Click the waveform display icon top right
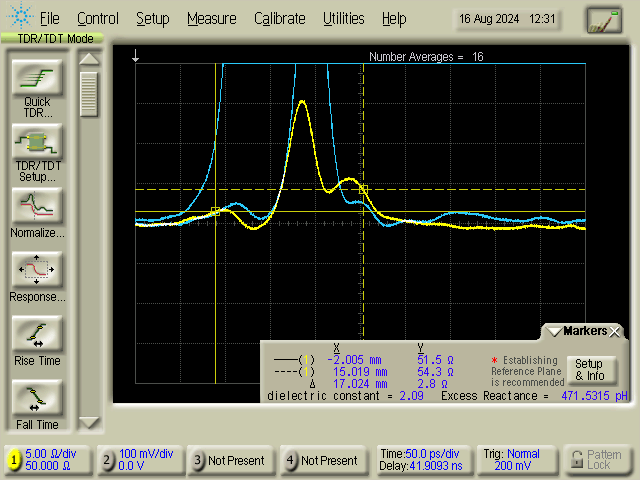This screenshot has height=480, width=640. pos(604,20)
